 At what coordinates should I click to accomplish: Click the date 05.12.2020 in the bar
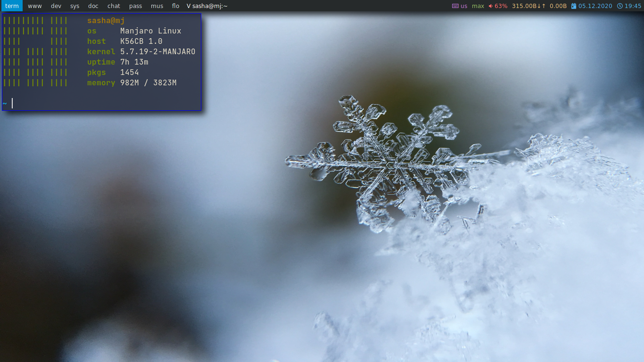[594, 6]
